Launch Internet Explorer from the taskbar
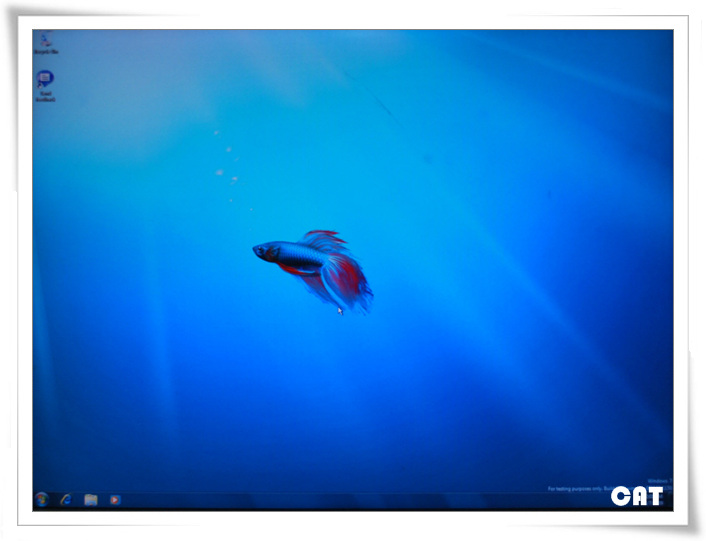The width and height of the screenshot is (706, 541). [66, 499]
